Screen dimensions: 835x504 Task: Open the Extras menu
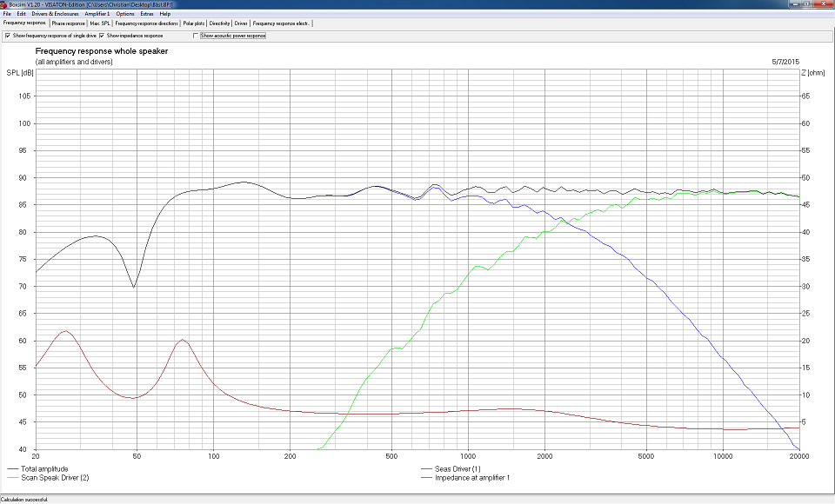pos(147,14)
